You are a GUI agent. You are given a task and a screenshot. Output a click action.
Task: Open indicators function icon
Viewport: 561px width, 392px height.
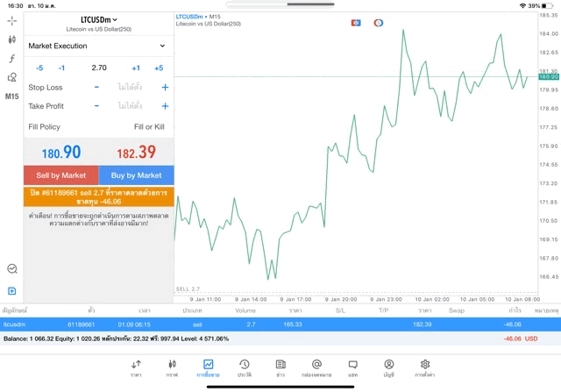(11, 59)
